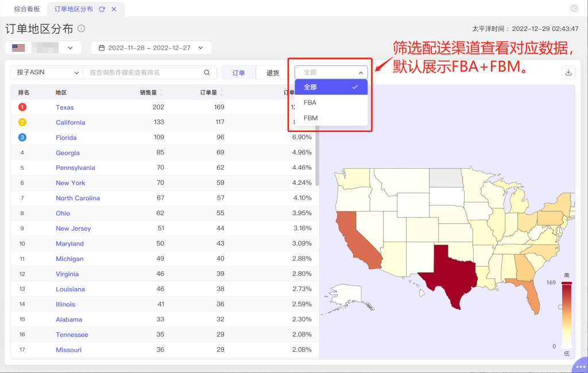Click the download export icon
Viewport: 588px width, 373px height.
point(568,72)
